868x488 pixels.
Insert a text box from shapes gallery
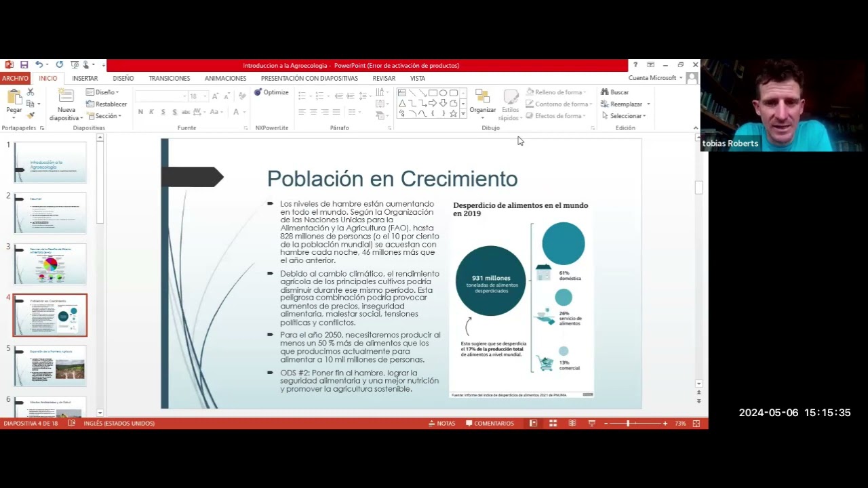coord(401,93)
